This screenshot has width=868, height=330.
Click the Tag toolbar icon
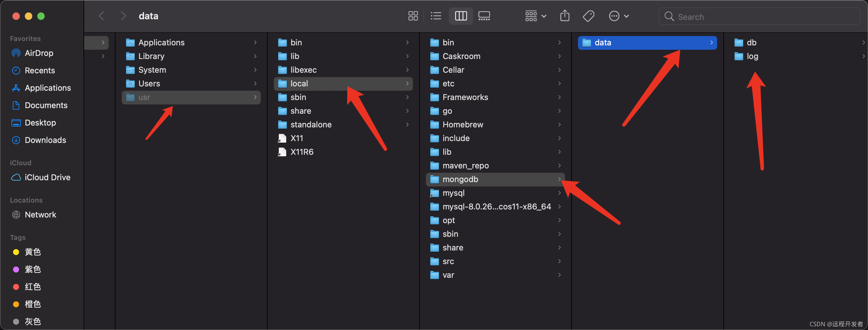(588, 16)
